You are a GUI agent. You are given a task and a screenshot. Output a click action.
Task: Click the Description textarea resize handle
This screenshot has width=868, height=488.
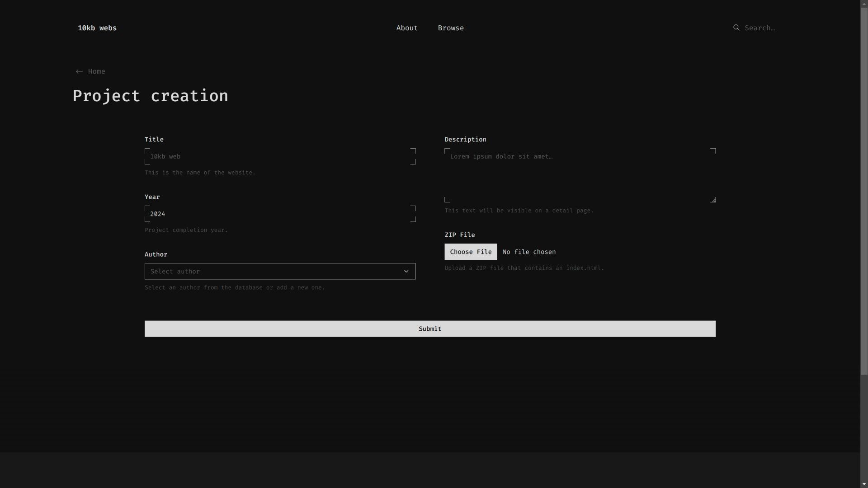click(x=713, y=200)
